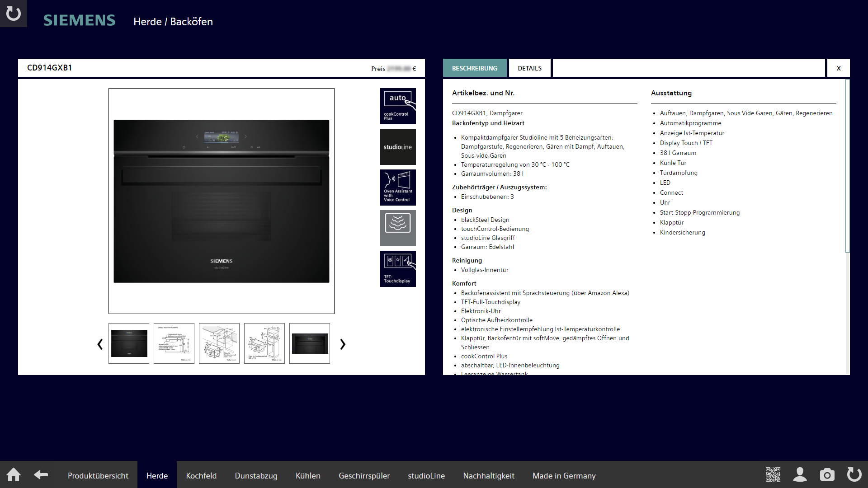Switch to the DETAILS tab

tap(529, 68)
